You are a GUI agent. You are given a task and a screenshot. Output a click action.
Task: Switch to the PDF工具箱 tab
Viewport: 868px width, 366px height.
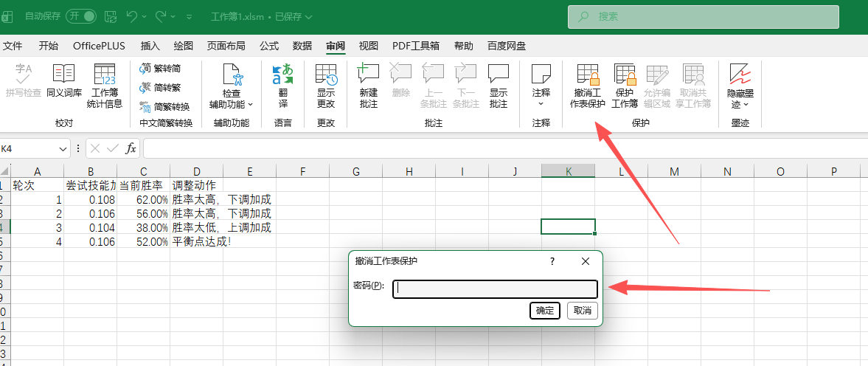(416, 46)
